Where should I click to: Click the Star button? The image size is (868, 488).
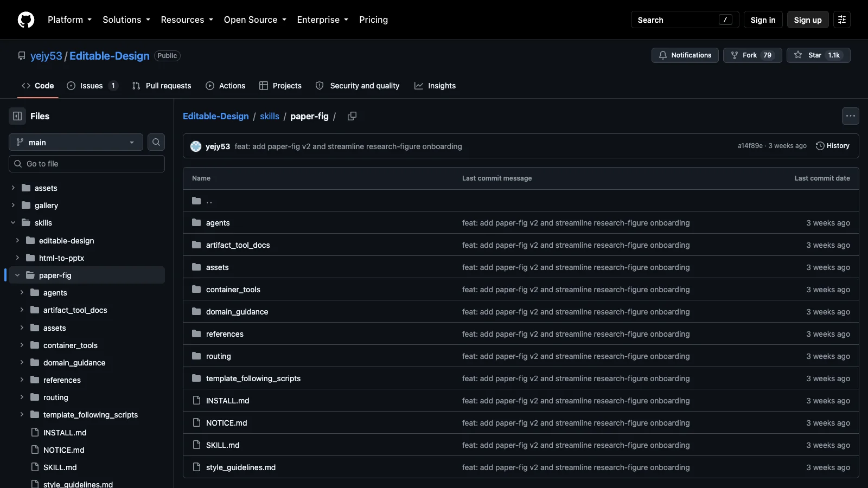pos(818,55)
